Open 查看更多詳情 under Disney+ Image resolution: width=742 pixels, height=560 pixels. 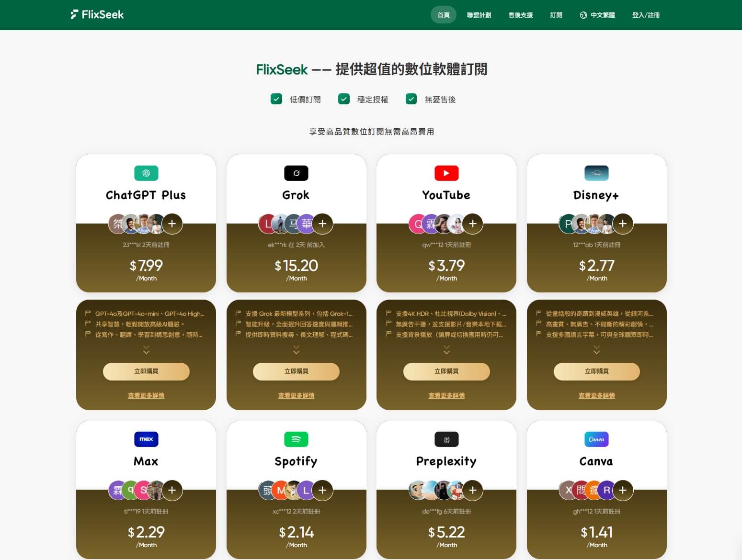click(596, 396)
